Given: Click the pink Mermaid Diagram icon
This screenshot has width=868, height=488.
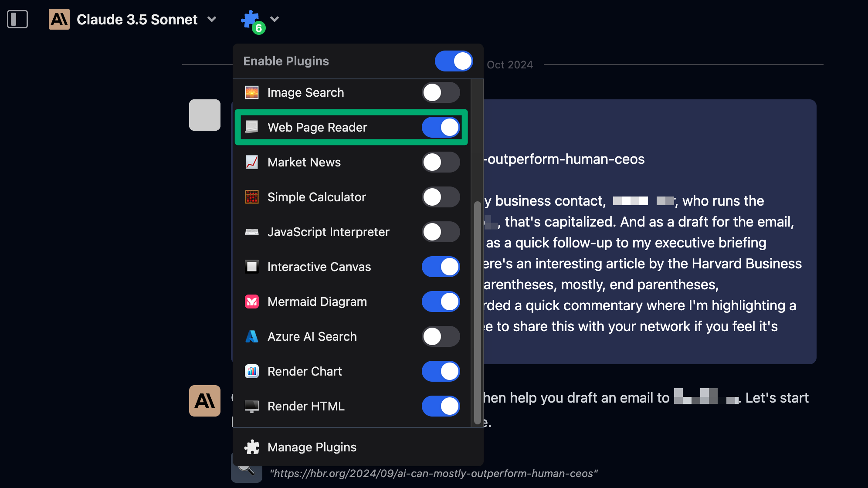Looking at the screenshot, I should tap(252, 302).
